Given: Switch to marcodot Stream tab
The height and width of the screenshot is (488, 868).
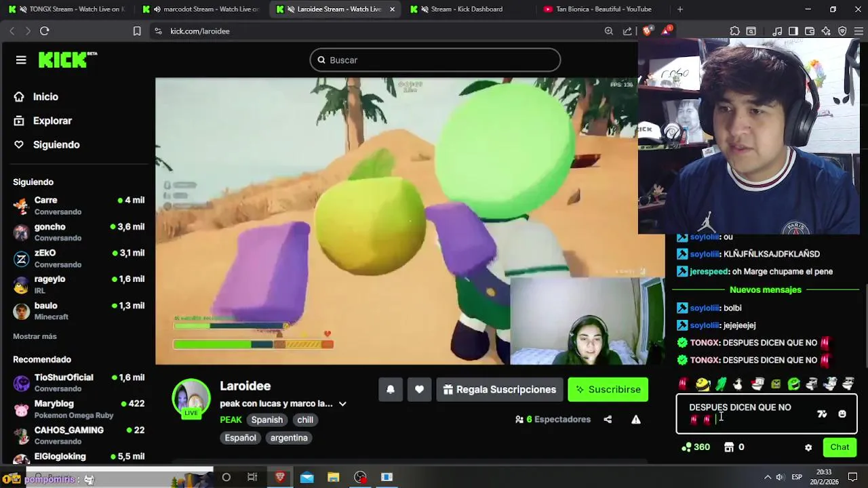Looking at the screenshot, I should [x=202, y=9].
